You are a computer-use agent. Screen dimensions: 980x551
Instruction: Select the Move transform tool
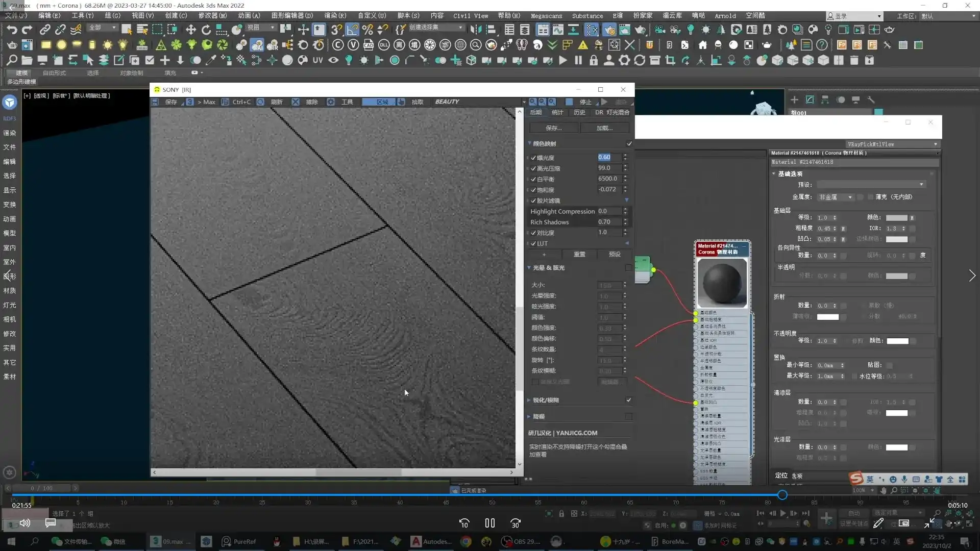(x=190, y=30)
